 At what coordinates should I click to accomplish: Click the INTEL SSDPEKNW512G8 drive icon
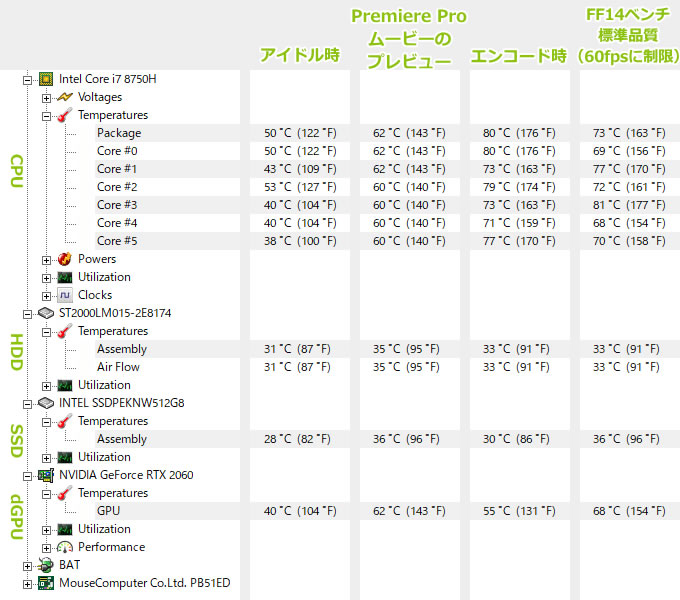click(x=45, y=403)
